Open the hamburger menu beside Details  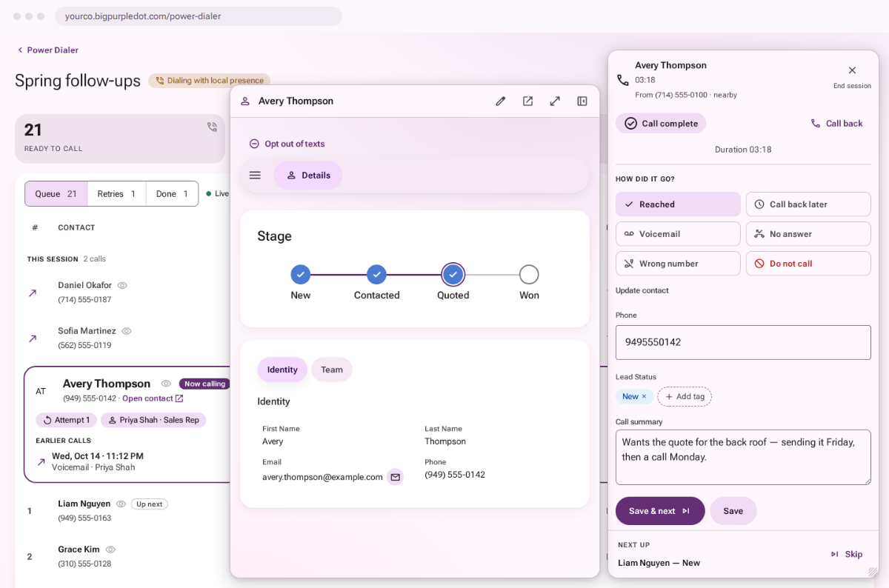(x=255, y=176)
